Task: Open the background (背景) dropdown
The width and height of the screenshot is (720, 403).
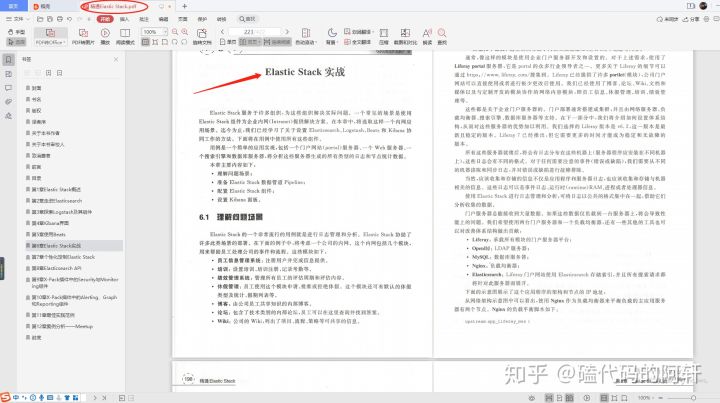Action: [x=332, y=36]
